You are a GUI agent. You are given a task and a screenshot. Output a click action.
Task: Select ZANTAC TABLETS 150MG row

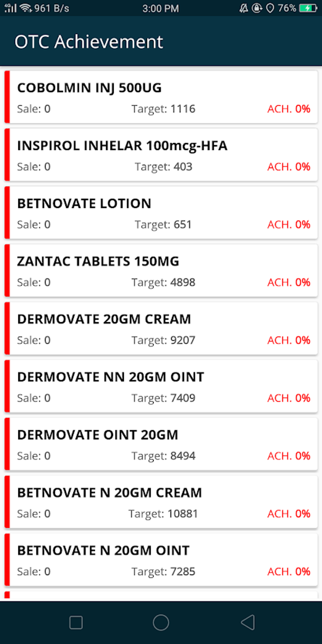click(x=161, y=270)
